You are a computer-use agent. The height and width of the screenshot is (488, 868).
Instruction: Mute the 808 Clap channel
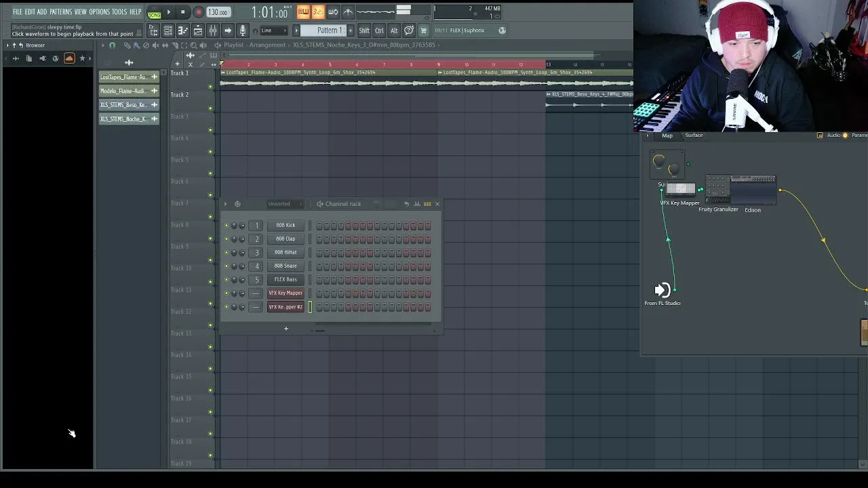click(226, 239)
